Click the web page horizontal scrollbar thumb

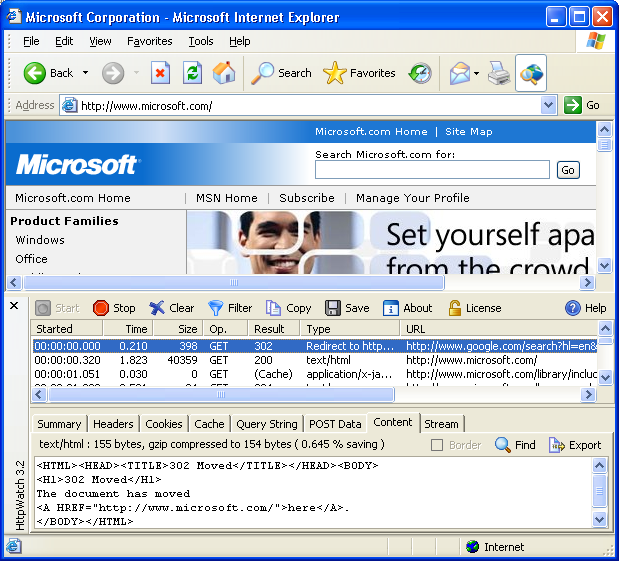pyautogui.click(x=234, y=283)
